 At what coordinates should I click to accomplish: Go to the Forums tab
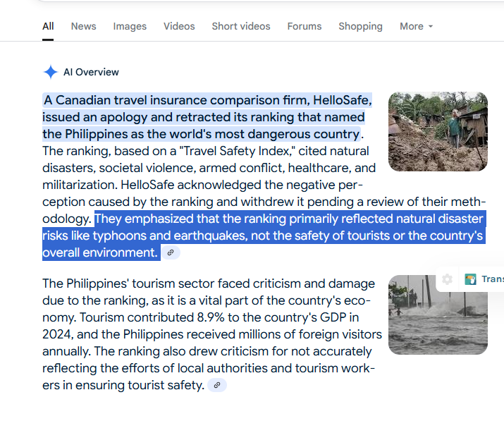304,26
